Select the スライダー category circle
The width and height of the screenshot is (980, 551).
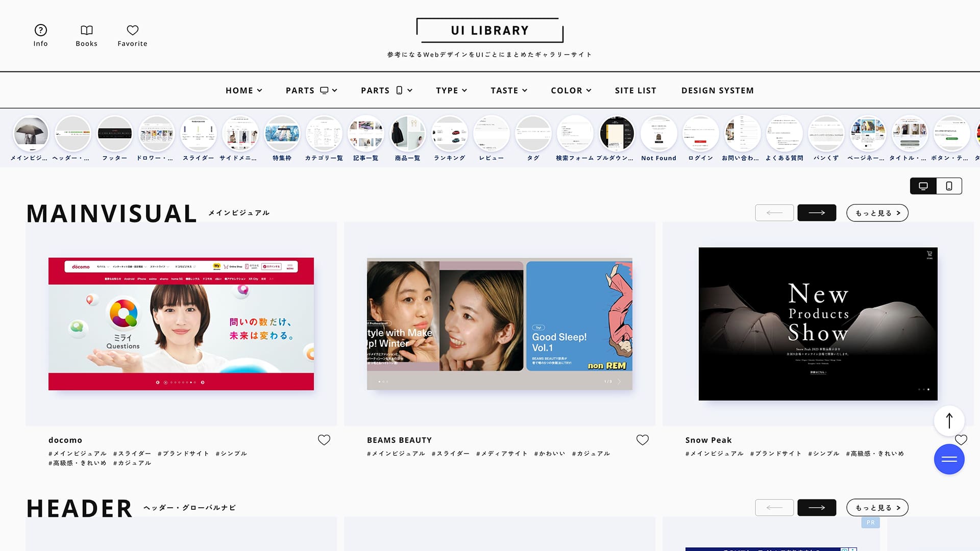tap(199, 134)
